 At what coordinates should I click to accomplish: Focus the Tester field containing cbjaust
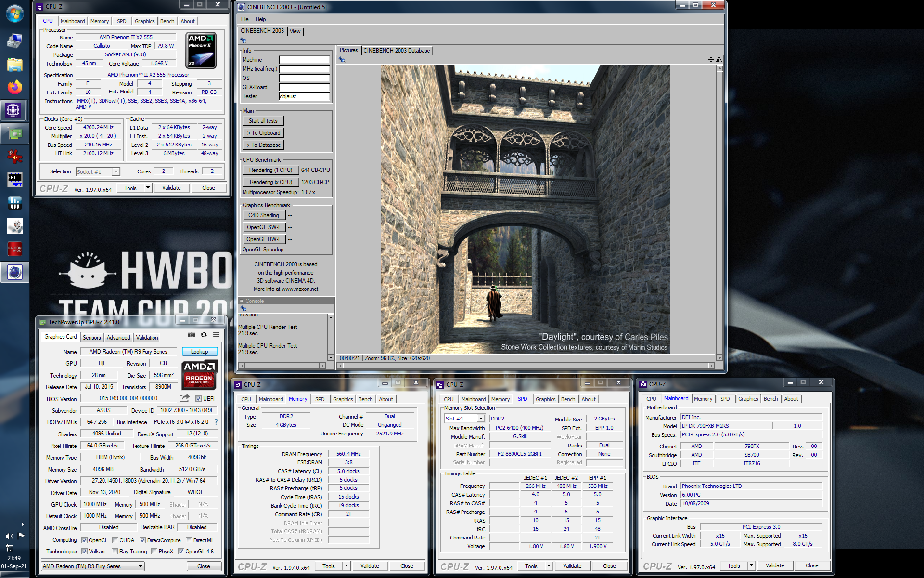[x=305, y=96]
